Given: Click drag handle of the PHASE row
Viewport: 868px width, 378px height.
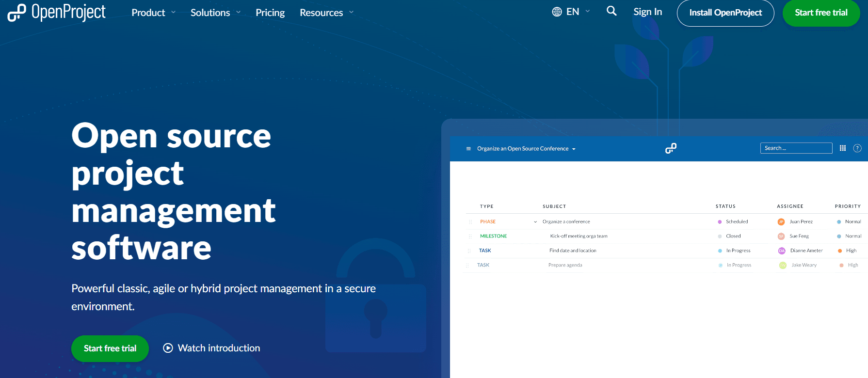Looking at the screenshot, I should 470,222.
